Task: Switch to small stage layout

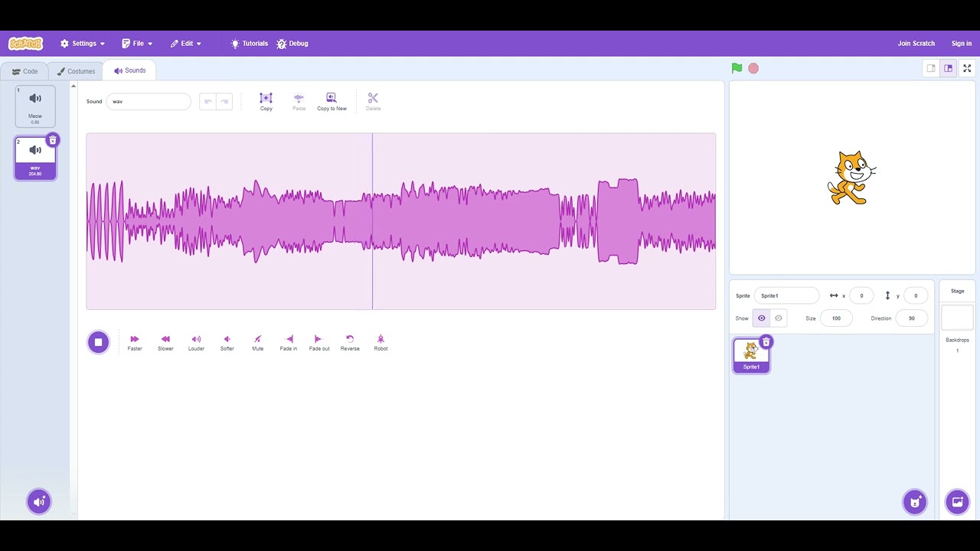Action: point(931,68)
